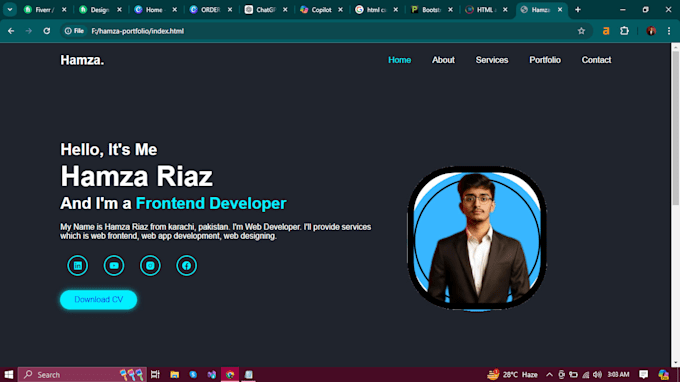Click Hamza Riaz profile photo

point(477,238)
